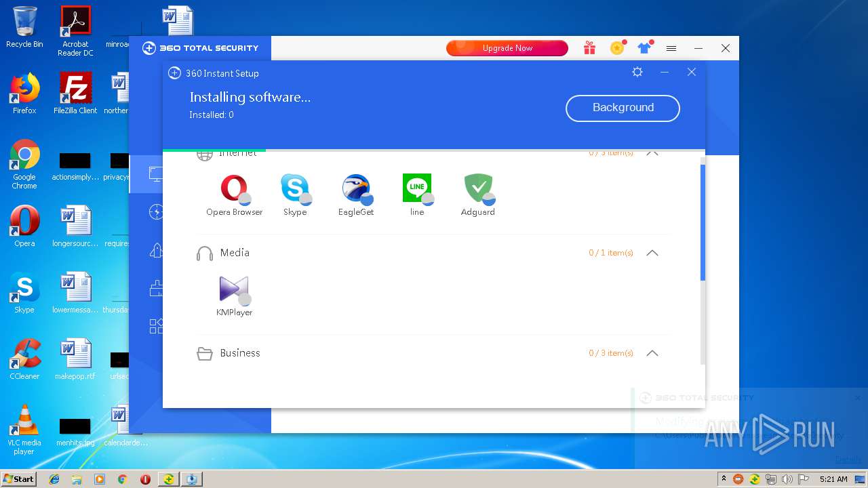Click the volume speaker tray icon
The image size is (868, 488).
click(787, 479)
